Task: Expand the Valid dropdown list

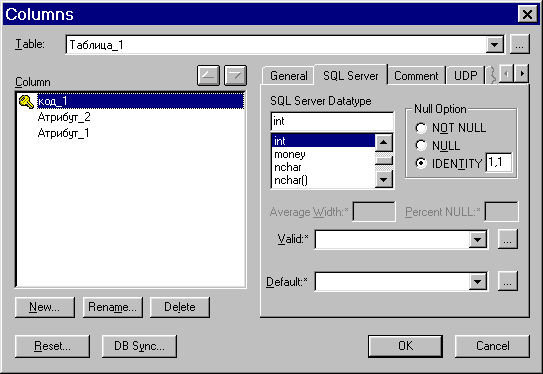Action: tap(478, 239)
